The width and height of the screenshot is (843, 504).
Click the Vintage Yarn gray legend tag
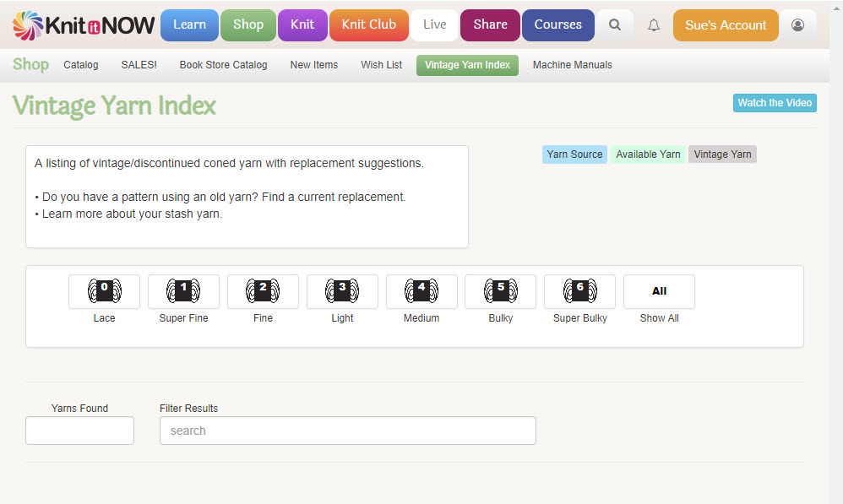tap(722, 154)
